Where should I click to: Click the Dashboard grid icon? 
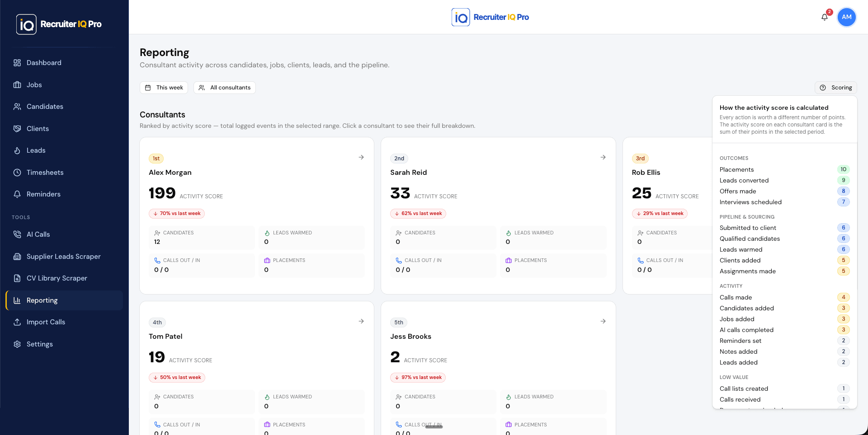(x=17, y=63)
